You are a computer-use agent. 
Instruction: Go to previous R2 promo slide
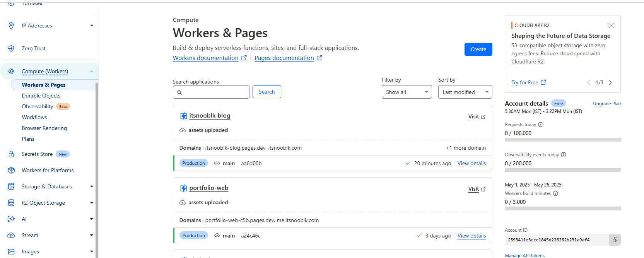tap(589, 82)
